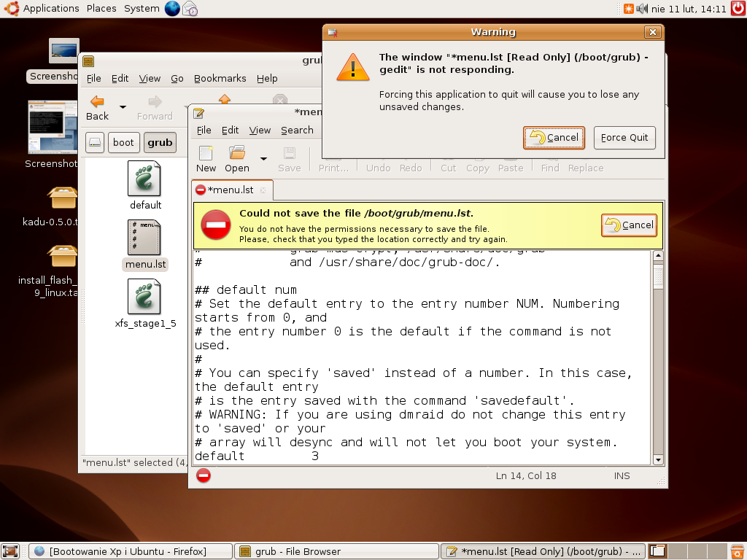
Task: Open Go menu in File Browser
Action: (x=177, y=78)
